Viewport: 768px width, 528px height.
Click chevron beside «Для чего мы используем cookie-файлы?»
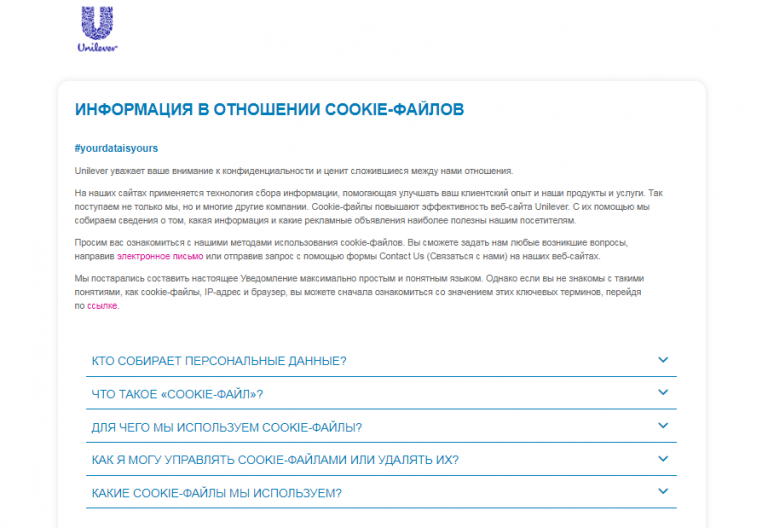[663, 426]
